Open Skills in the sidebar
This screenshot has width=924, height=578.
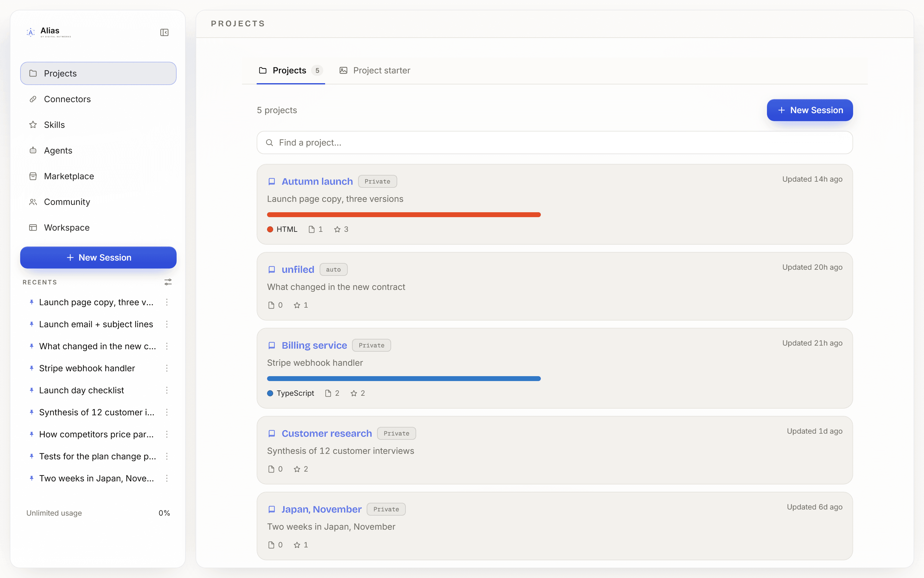tap(98, 125)
